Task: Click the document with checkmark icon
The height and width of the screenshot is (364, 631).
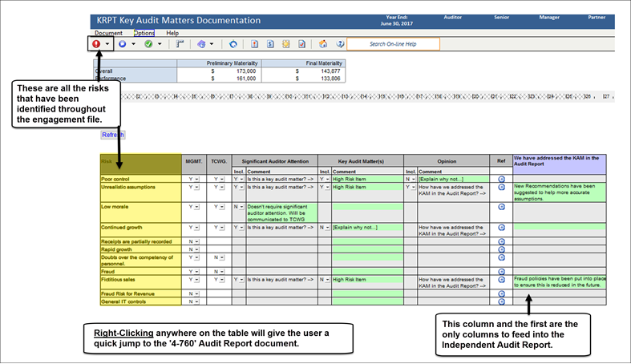Action: click(301, 44)
